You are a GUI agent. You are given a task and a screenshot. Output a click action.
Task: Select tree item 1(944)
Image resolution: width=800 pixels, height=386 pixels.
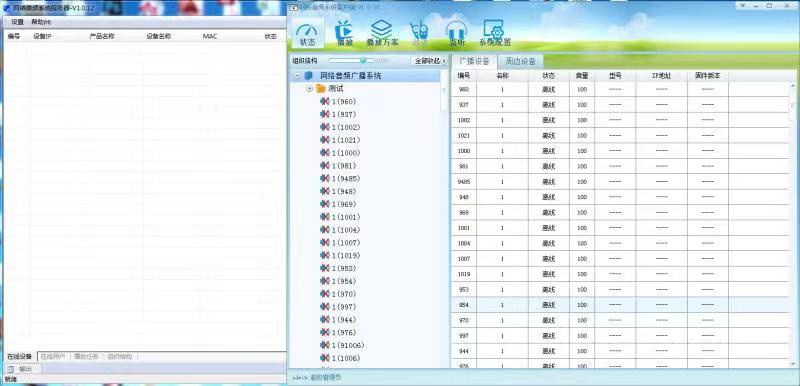click(344, 320)
